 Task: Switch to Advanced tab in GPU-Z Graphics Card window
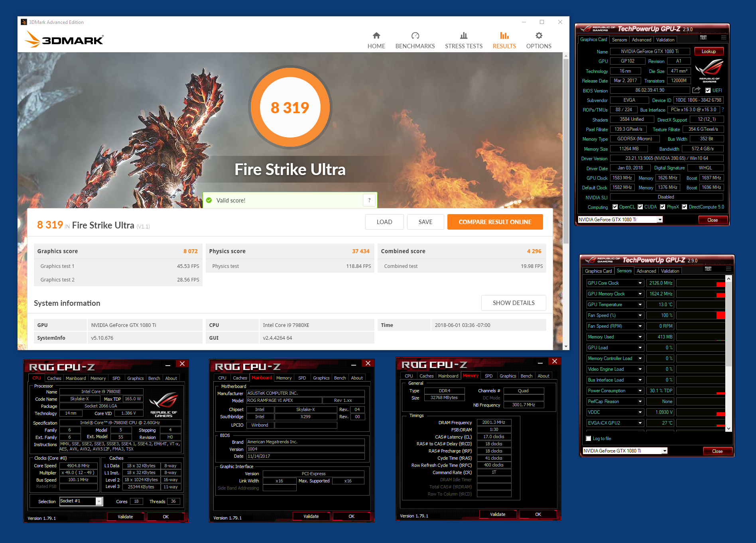tap(641, 40)
